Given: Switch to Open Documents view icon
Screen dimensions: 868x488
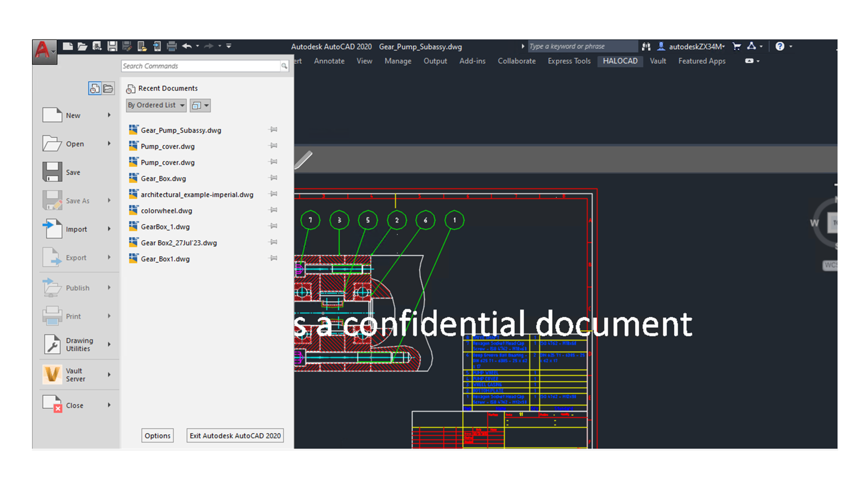Looking at the screenshot, I should click(108, 88).
